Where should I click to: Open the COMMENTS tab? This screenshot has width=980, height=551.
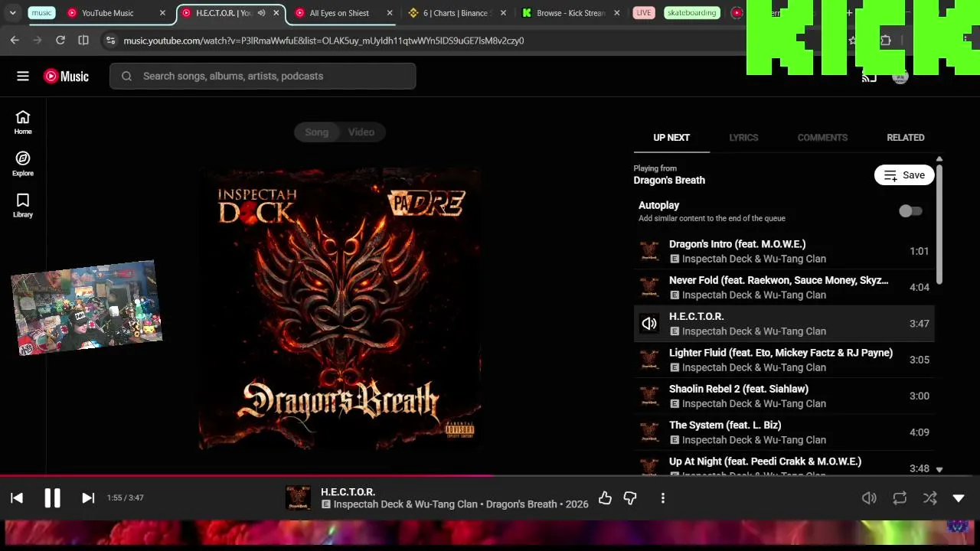click(822, 138)
